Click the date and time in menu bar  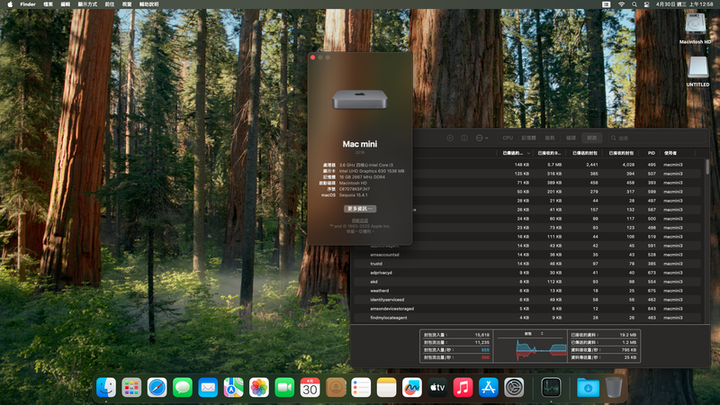tap(685, 4)
